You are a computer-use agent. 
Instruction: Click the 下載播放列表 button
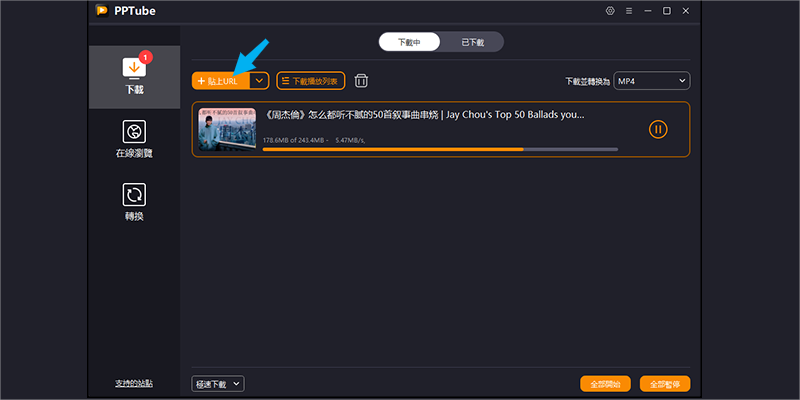point(311,81)
